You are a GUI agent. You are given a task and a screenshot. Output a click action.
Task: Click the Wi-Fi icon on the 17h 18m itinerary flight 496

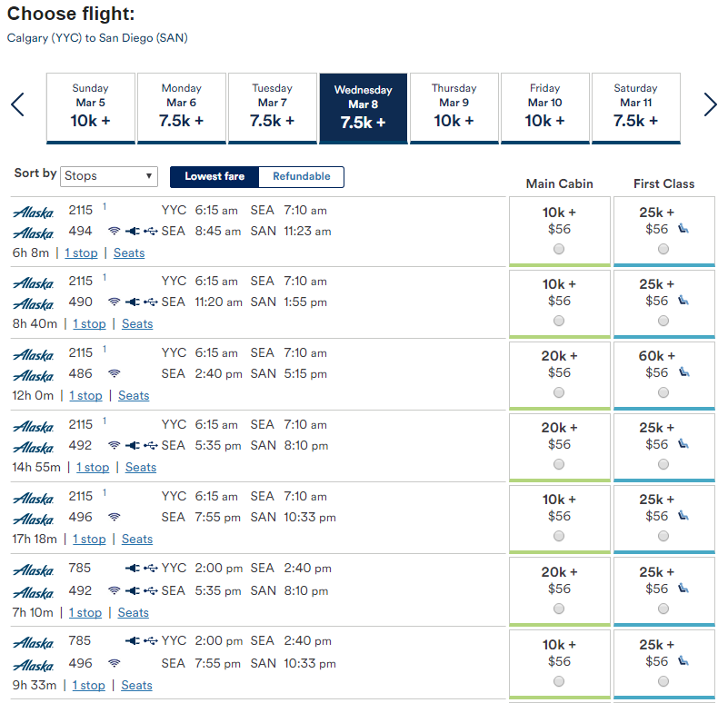tap(115, 517)
